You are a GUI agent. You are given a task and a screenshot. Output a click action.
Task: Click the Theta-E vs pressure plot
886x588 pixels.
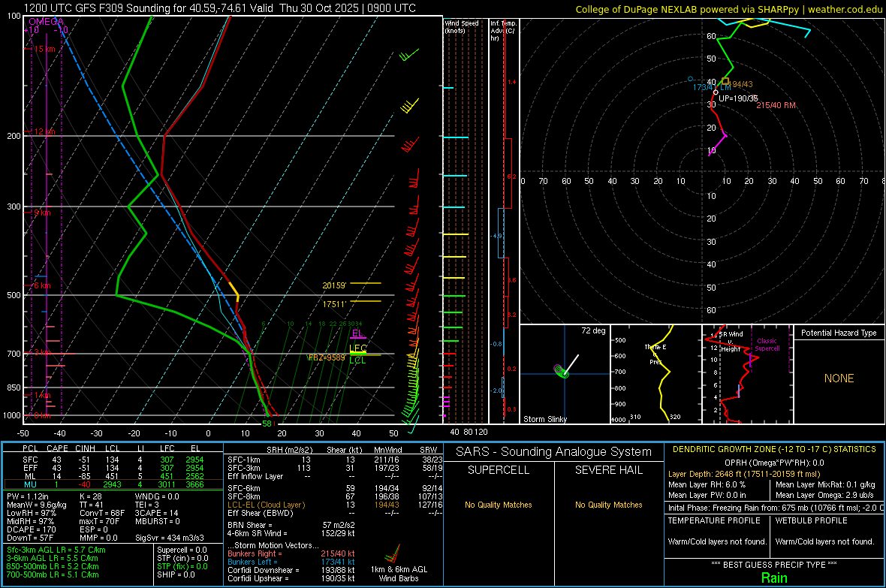655,373
